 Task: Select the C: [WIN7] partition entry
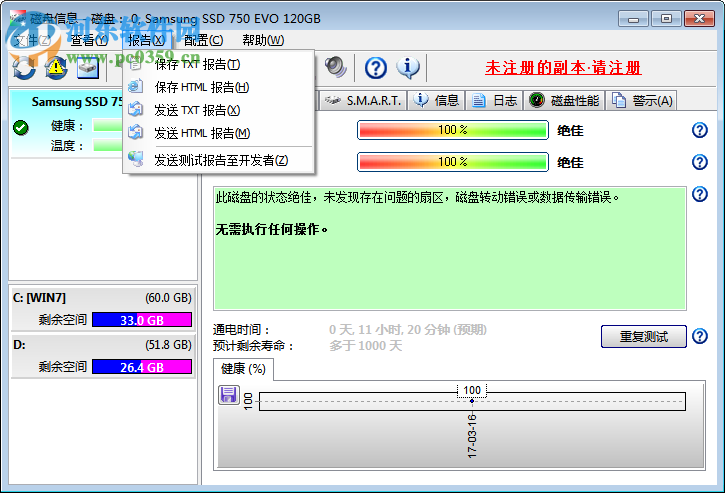pos(102,309)
